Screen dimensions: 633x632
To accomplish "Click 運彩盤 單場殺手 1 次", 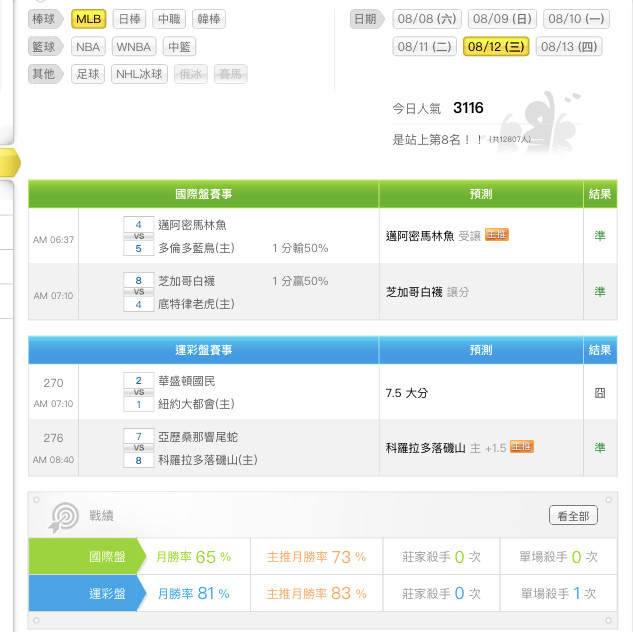I will 558,594.
